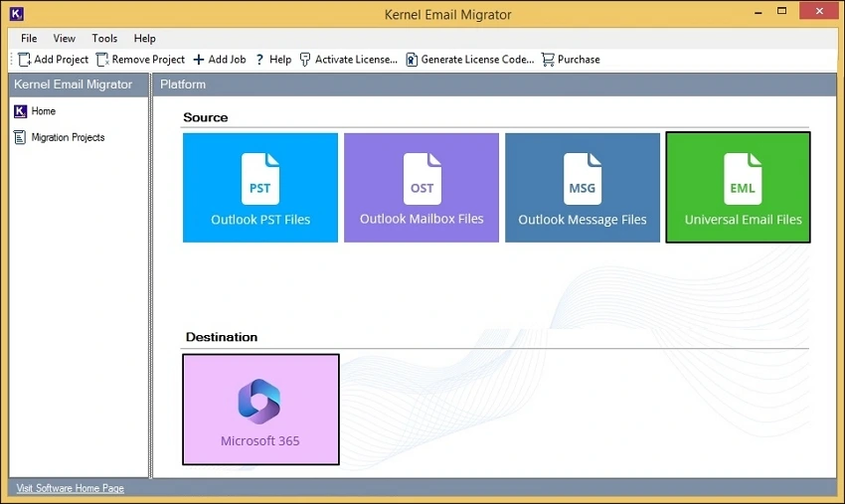Click the Remove Project toolbar icon
Screen dimensions: 845x504
coord(102,60)
